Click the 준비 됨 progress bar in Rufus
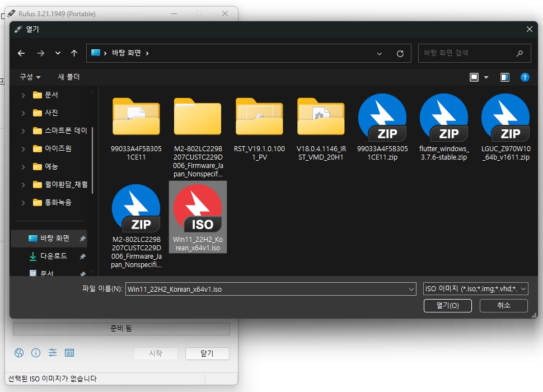Screen dimensions: 543x392 [x=121, y=329]
